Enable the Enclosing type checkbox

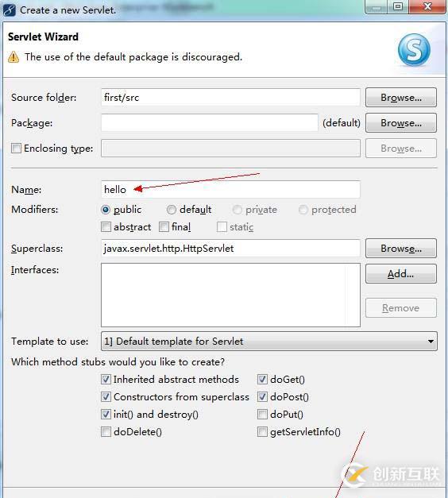pos(16,148)
